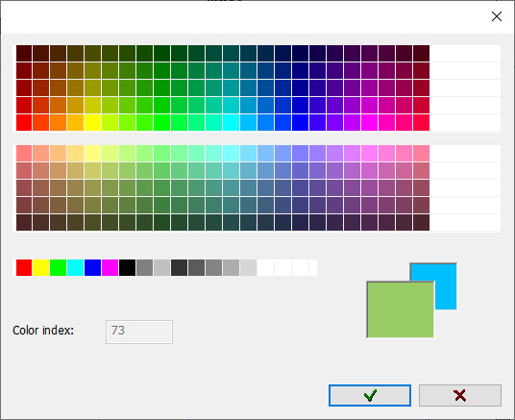Select the darkest gray swatch right of light gray
Screen dimensions: 515x420
pyautogui.click(x=179, y=267)
